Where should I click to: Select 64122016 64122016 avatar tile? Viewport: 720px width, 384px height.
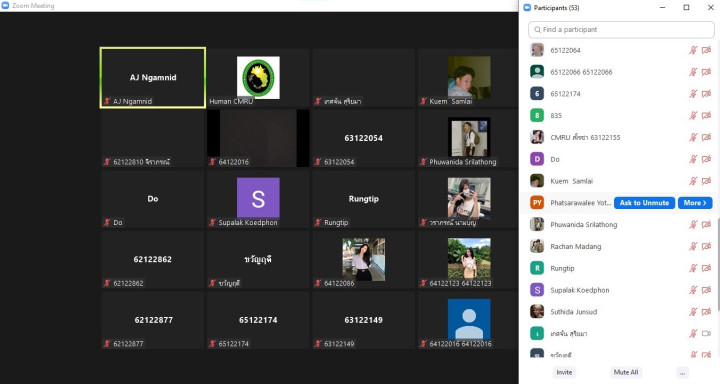coord(468,320)
